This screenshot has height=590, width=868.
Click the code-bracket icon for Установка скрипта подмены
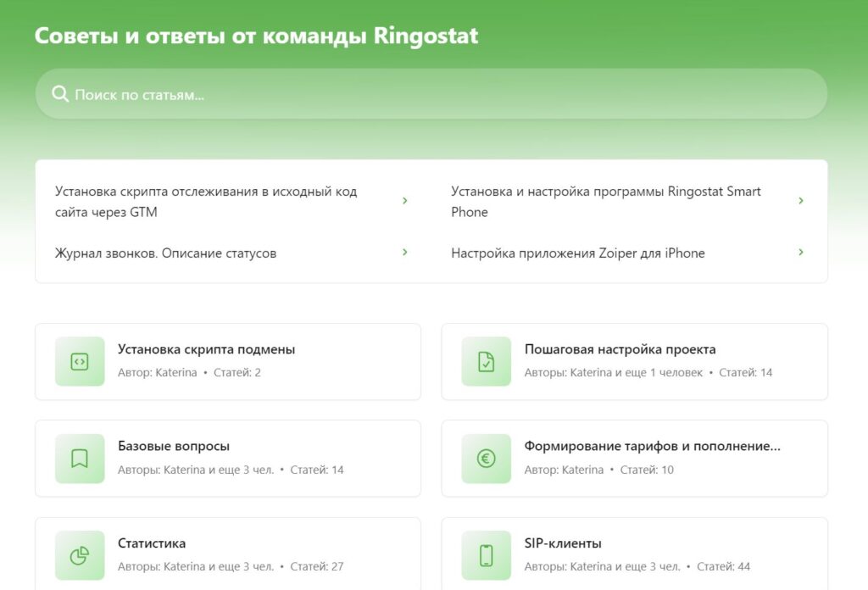pyautogui.click(x=80, y=361)
